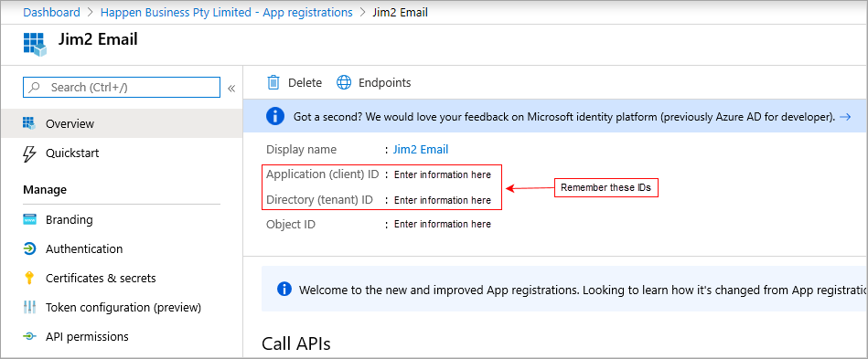
Task: Click the Endpoints globe icon
Action: pos(344,82)
